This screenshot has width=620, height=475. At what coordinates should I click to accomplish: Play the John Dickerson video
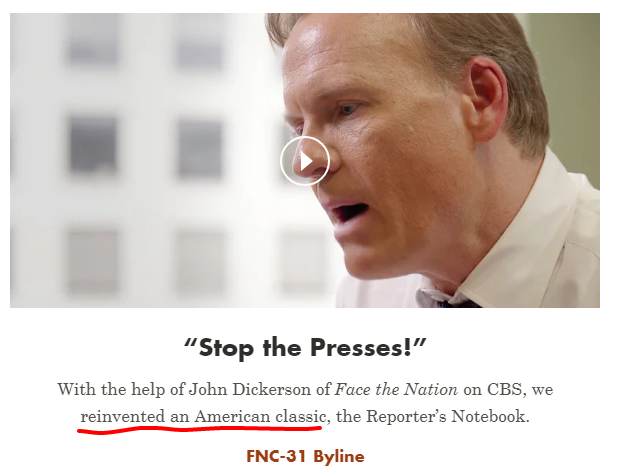click(305, 161)
